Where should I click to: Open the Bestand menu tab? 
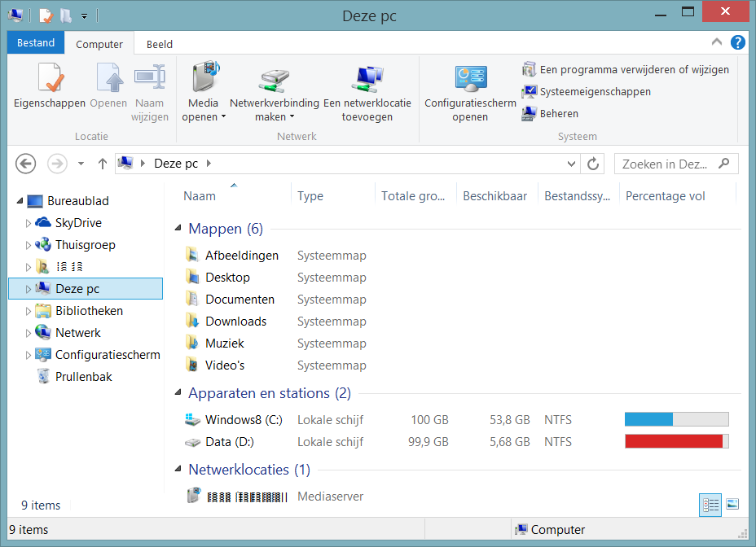pos(36,43)
